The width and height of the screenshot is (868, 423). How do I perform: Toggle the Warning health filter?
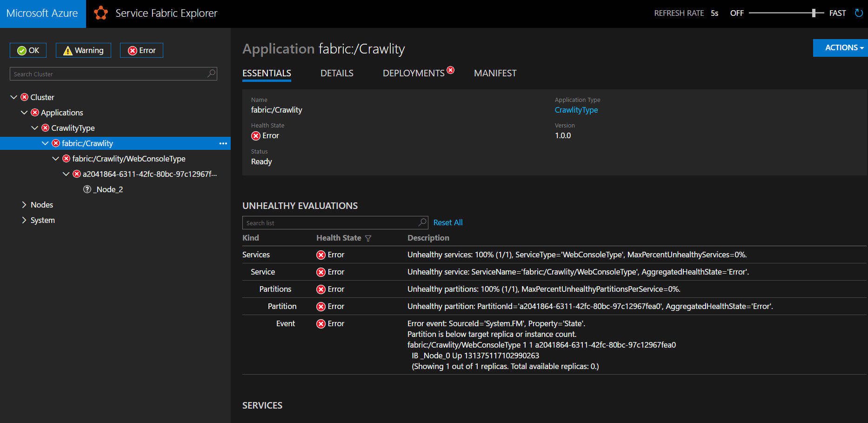point(83,50)
